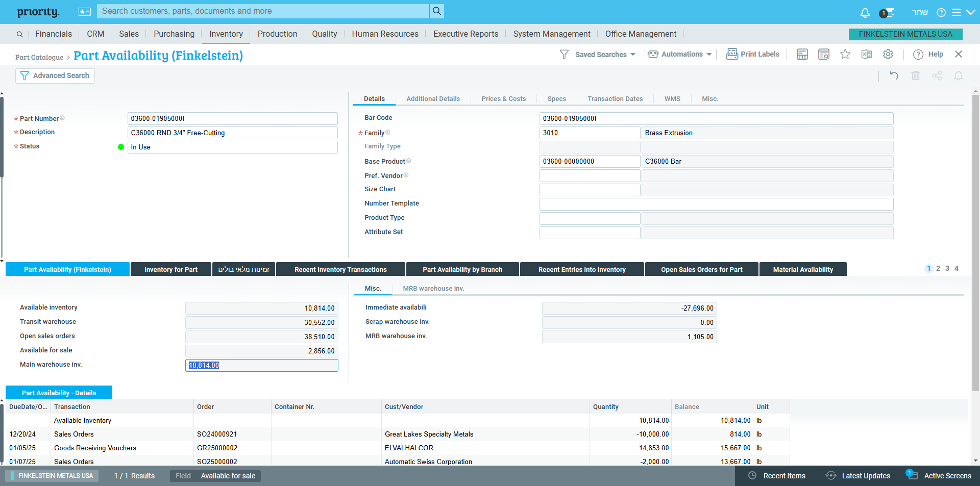Viewport: 980px width, 486px height.
Task: Open the contacts card icon beside search
Action: point(85,11)
